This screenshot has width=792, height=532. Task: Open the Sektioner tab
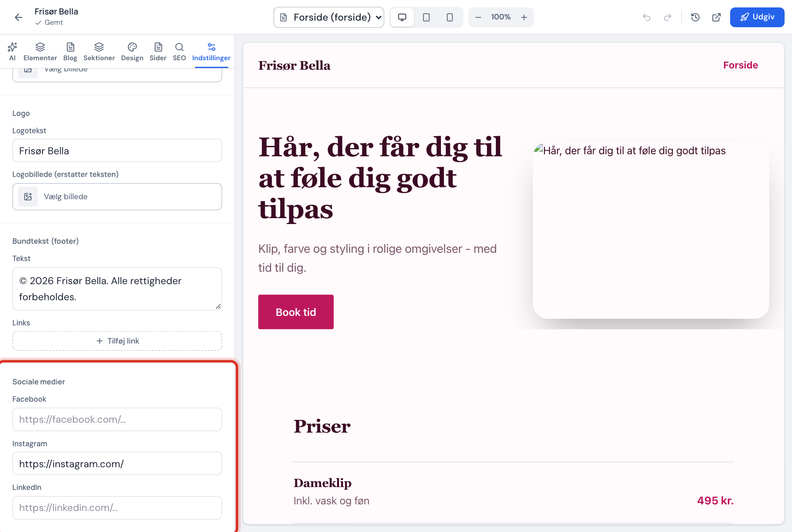pos(99,52)
